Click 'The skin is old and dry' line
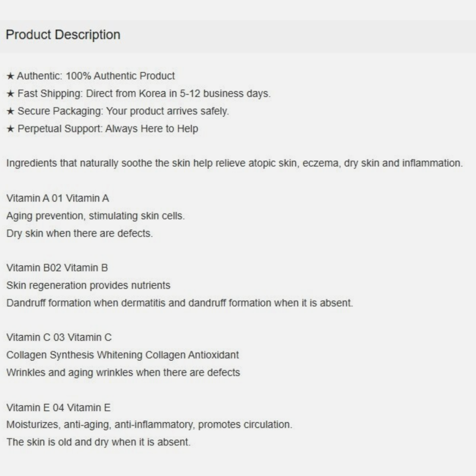The width and height of the screenshot is (476, 476). [x=98, y=442]
